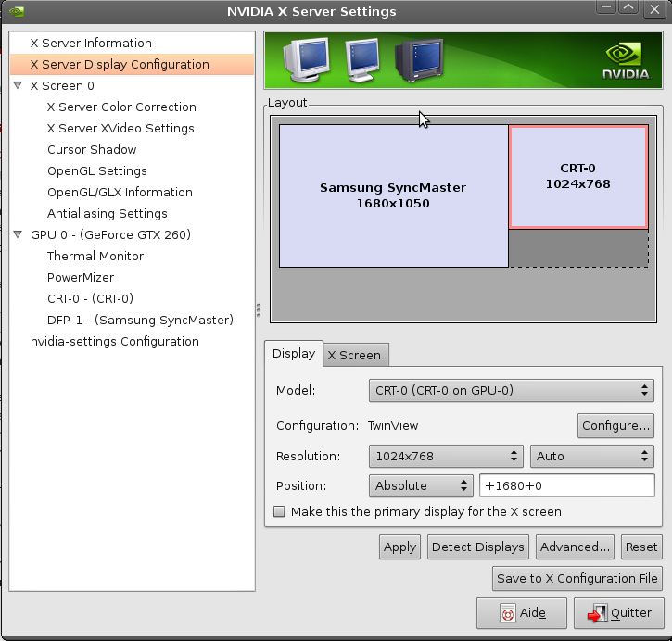Image resolution: width=672 pixels, height=641 pixels.
Task: Open the Model dropdown showing CRT-0
Action: (x=512, y=391)
